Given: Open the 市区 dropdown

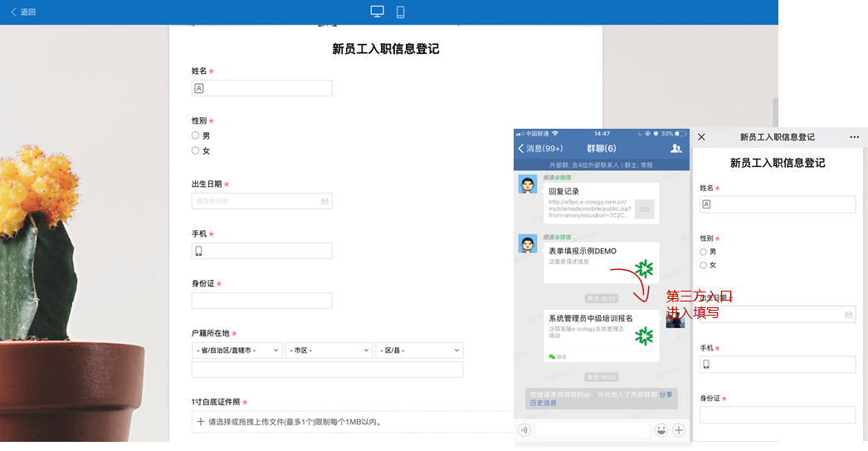Looking at the screenshot, I should pos(329,351).
